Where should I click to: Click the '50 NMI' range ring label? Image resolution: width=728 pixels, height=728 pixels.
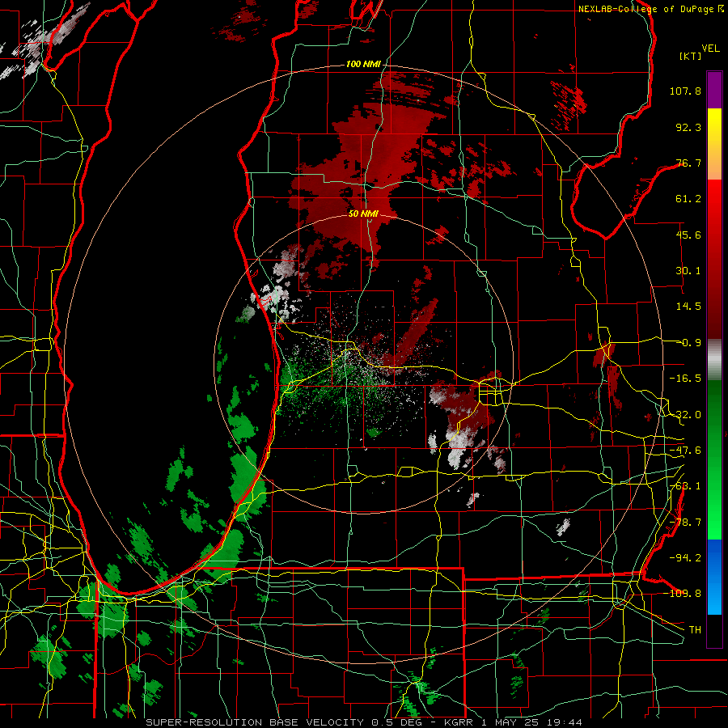coord(363,214)
